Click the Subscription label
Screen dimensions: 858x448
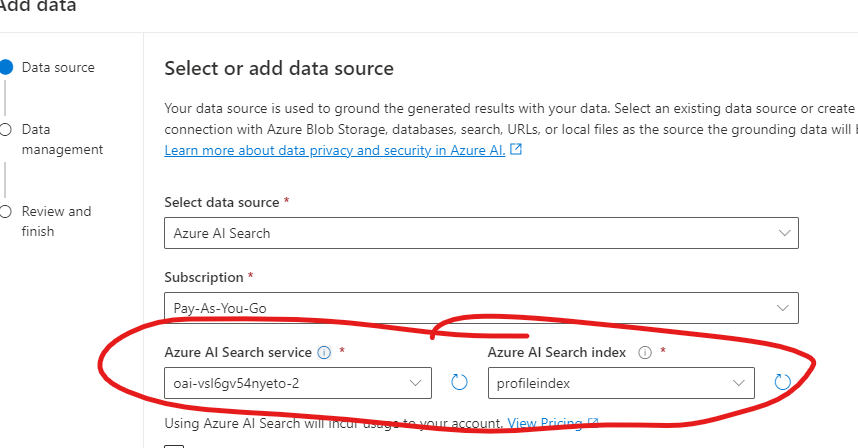204,277
